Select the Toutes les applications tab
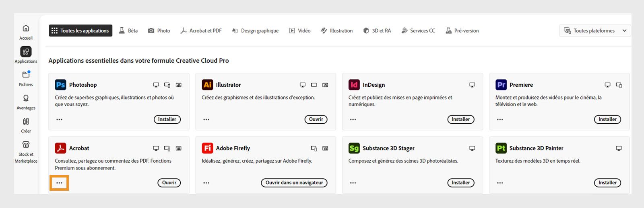644x208 pixels. click(x=80, y=31)
